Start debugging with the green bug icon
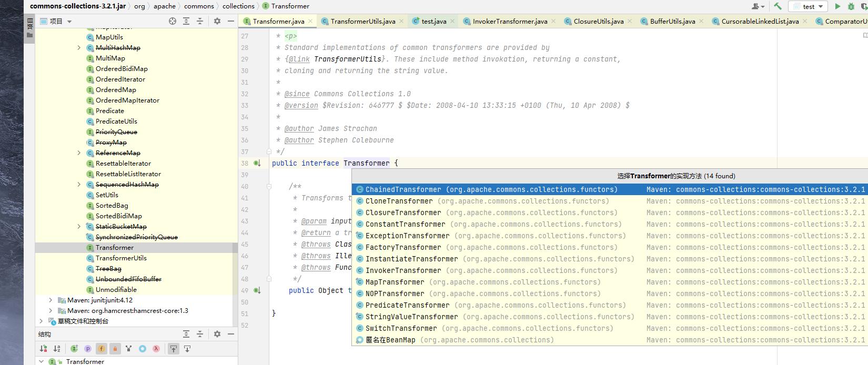This screenshot has width=868, height=365. point(851,6)
